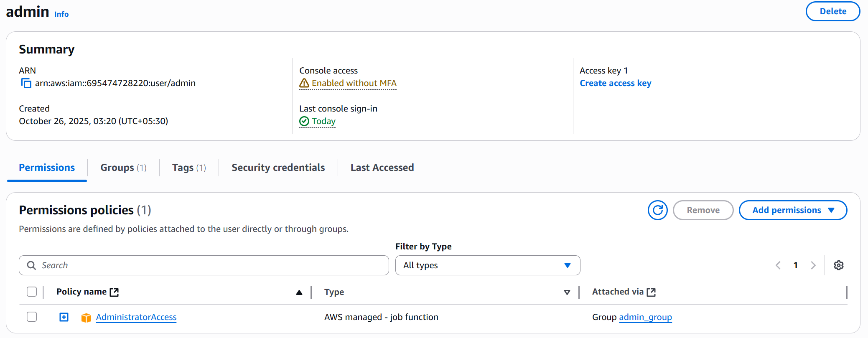Open table preferences gear icon
This screenshot has height=338, width=868.
(838, 265)
